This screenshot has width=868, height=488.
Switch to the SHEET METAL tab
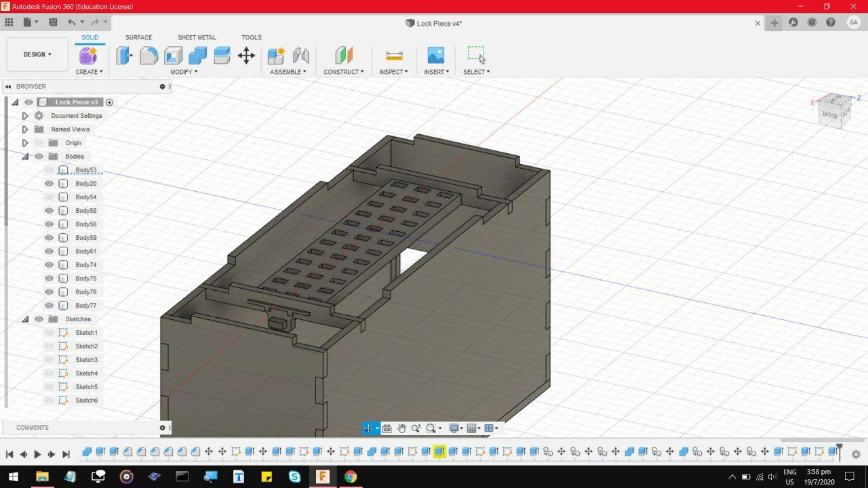(197, 37)
